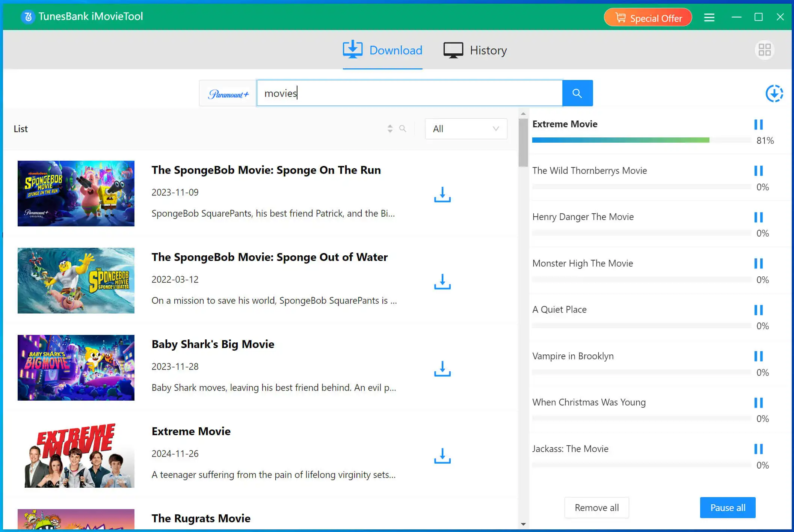Click the Remove all button
Viewport: 794px width, 532px height.
click(x=596, y=508)
